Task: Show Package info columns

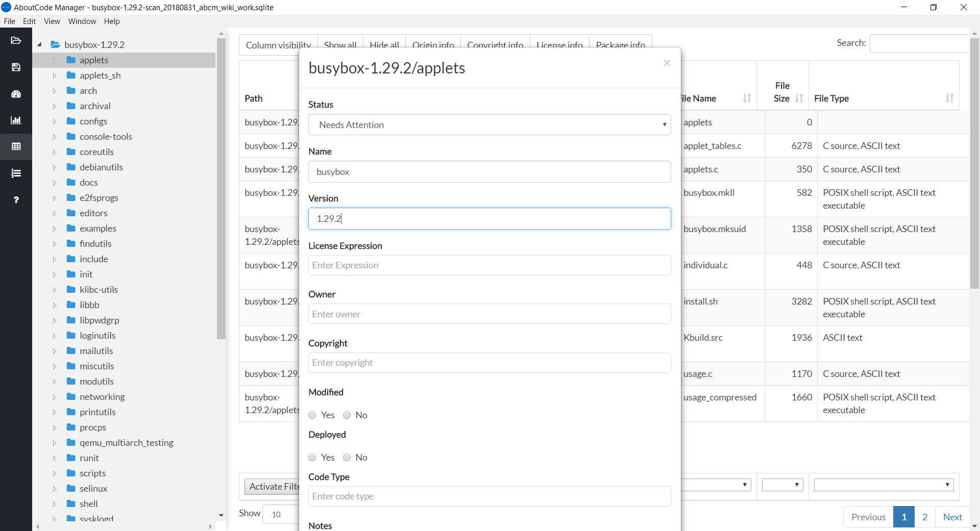Action: [621, 42]
